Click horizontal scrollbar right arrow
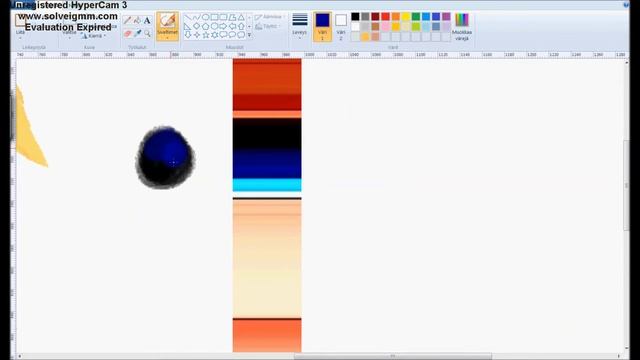Screen dimensions: 640x360 pyautogui.click(x=619, y=356)
